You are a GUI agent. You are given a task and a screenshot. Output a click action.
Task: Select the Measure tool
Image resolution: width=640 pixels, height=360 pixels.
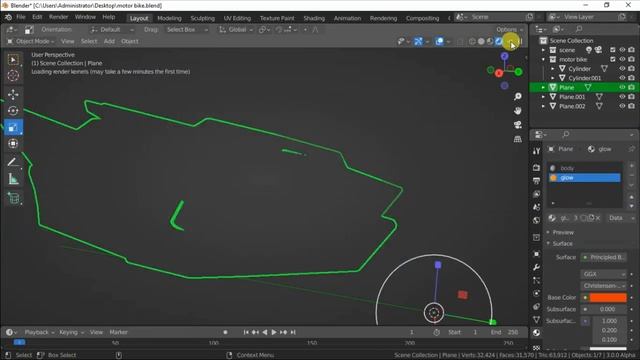click(x=13, y=179)
